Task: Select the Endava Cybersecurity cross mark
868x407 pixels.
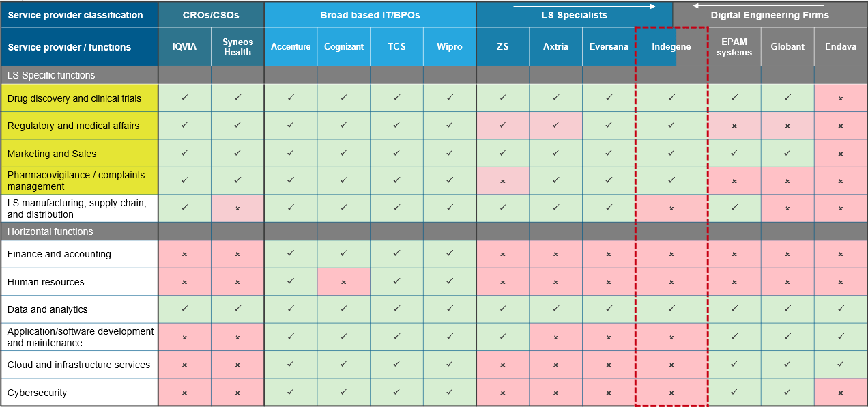Action: tap(841, 393)
